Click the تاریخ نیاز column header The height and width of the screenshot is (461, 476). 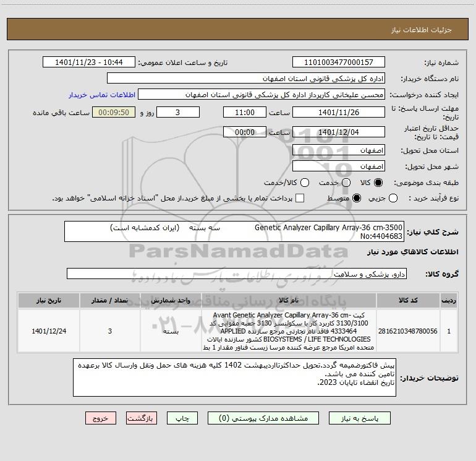tap(49, 301)
